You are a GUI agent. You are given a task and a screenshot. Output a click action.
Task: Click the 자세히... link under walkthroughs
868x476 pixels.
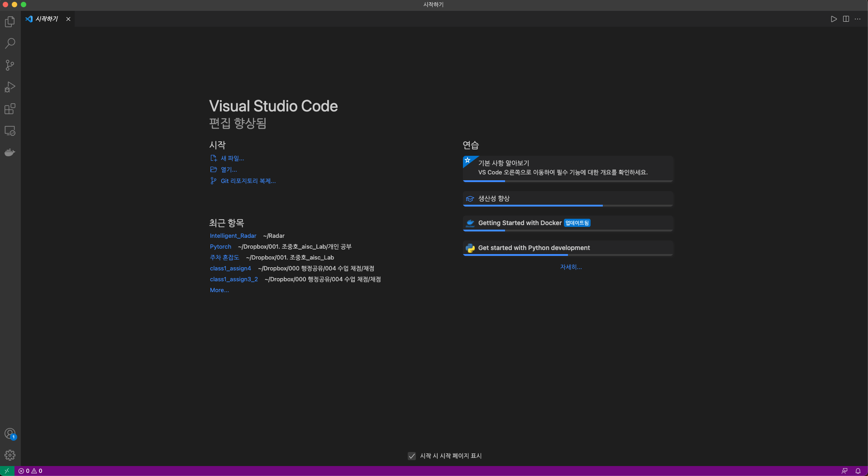click(571, 267)
